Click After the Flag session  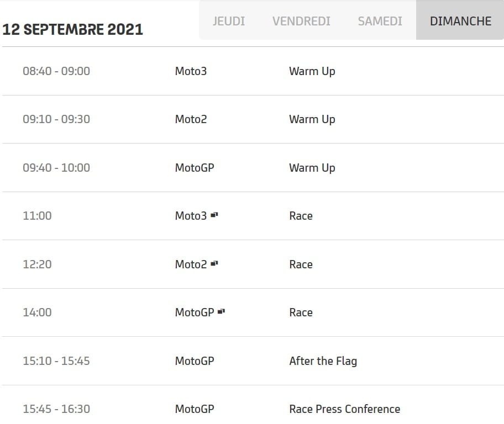[x=323, y=361]
